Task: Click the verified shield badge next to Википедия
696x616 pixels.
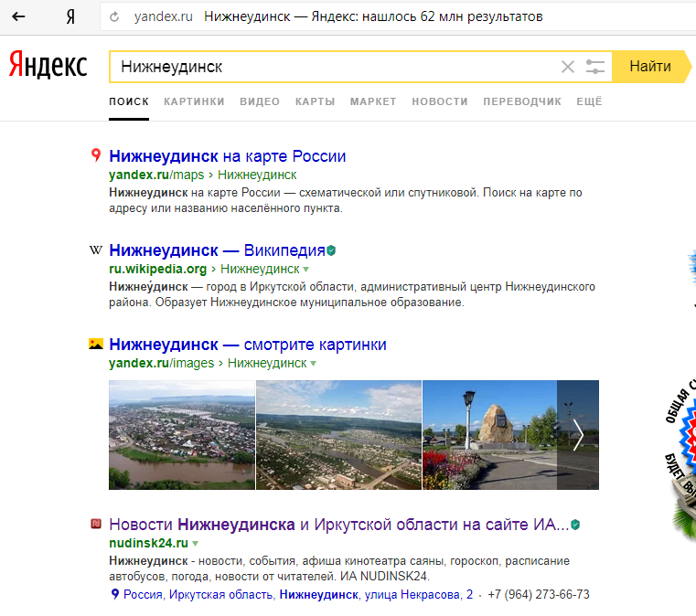Action: click(331, 250)
